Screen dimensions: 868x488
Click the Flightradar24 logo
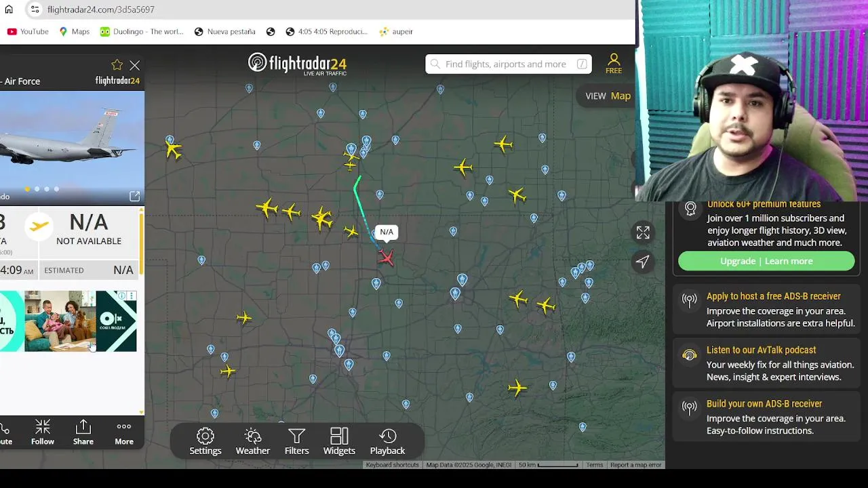point(297,64)
